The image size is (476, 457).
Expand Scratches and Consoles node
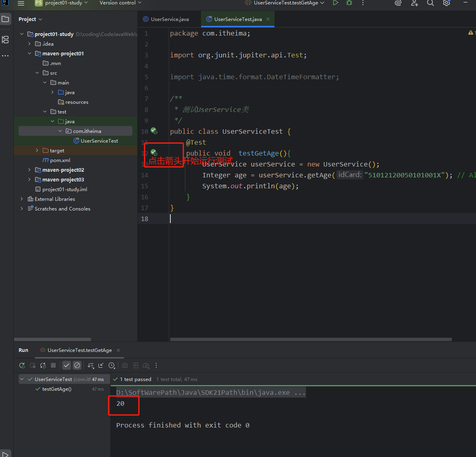tap(21, 209)
